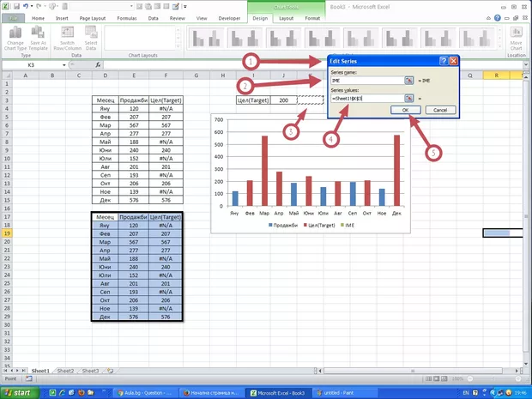This screenshot has height=399, width=532.
Task: Select the first chart style thumbnail
Action: click(206, 38)
